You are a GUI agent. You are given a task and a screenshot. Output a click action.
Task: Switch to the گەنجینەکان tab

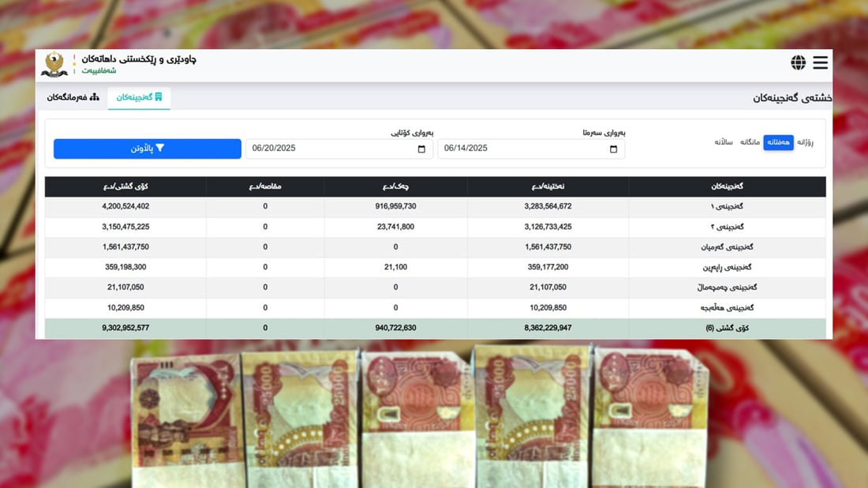[x=140, y=97]
